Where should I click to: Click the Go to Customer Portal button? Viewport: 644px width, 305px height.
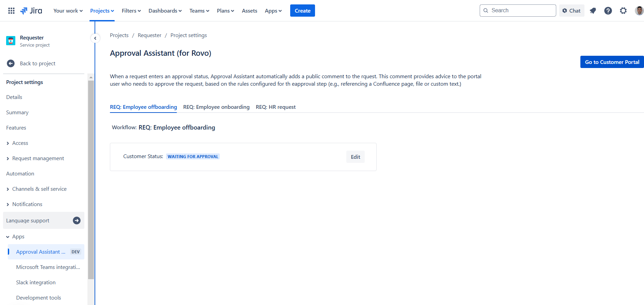[612, 62]
